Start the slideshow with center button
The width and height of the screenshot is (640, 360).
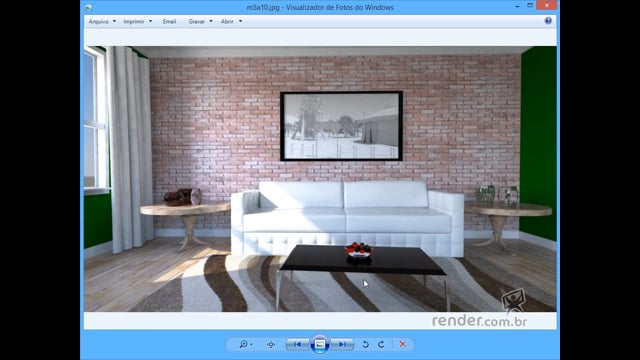(x=320, y=344)
